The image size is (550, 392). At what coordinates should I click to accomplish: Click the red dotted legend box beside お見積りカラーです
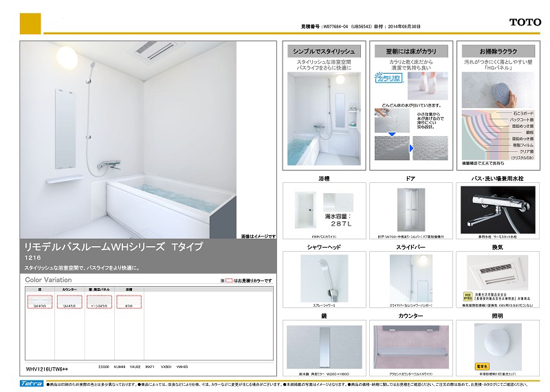[x=229, y=281]
